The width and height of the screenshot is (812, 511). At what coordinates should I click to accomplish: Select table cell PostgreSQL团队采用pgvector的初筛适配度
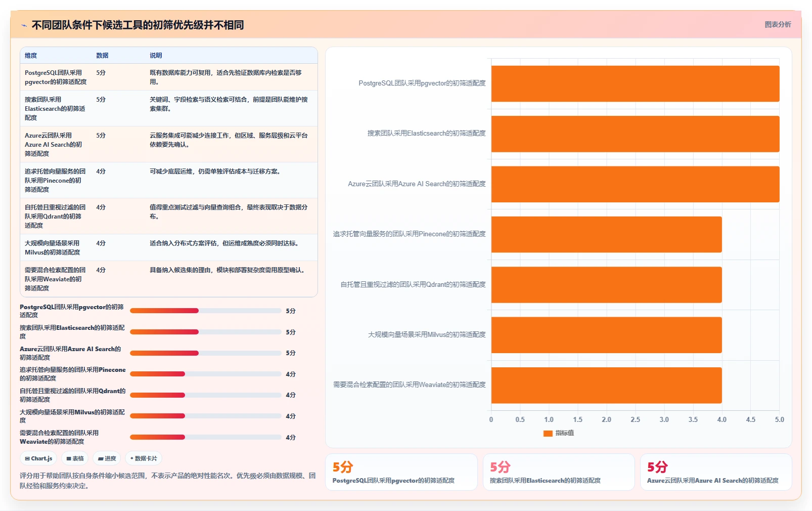(56, 77)
